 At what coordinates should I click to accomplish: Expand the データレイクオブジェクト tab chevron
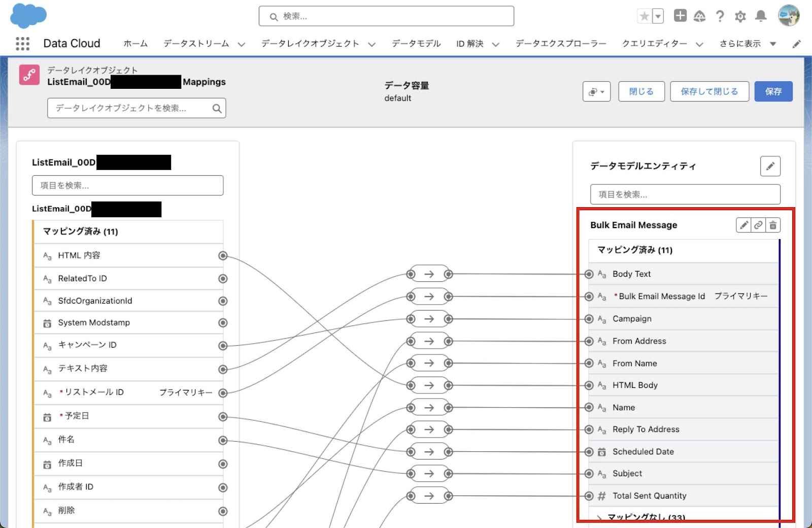371,44
